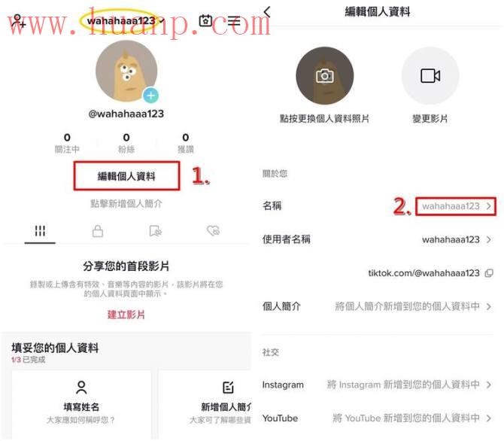504x441 pixels.
Task: Open 名稱 field chevron wahahaaa123
Action: [x=455, y=206]
